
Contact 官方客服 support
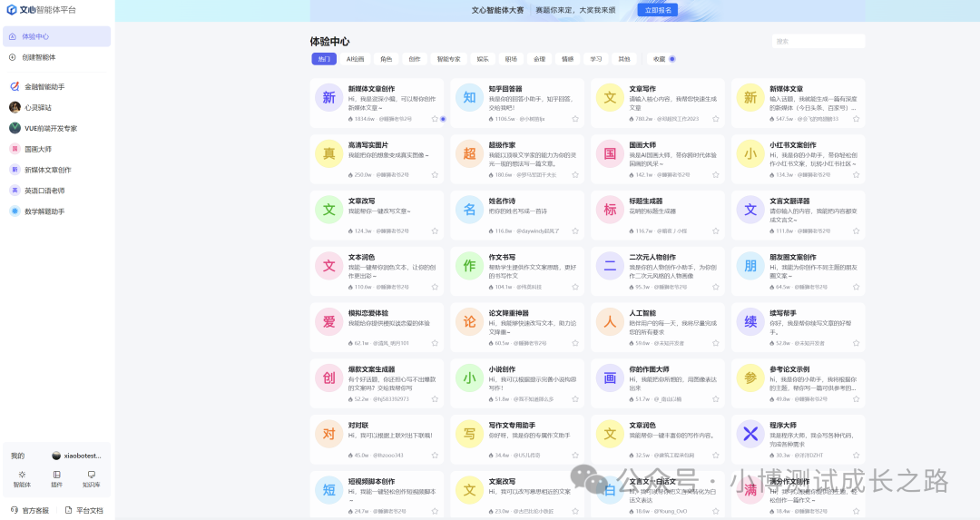coord(30,510)
